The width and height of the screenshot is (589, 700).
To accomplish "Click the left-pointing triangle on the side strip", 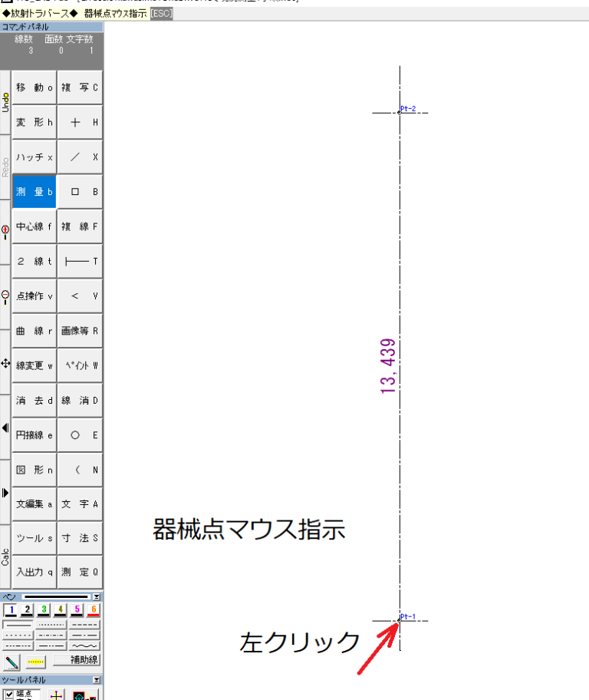I will tap(5, 428).
